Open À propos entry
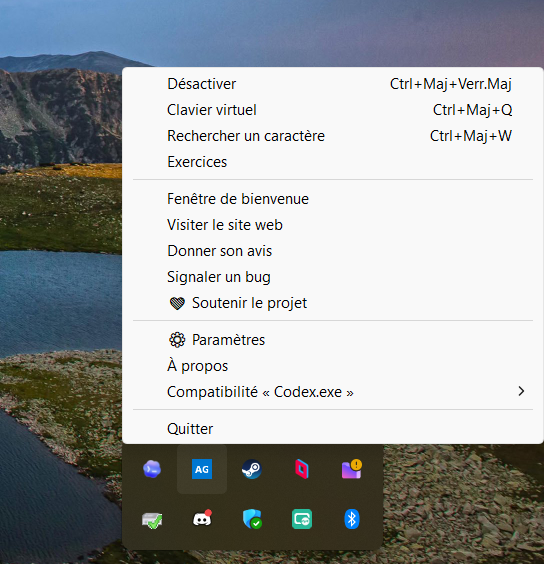This screenshot has height=564, width=544. coord(333,366)
